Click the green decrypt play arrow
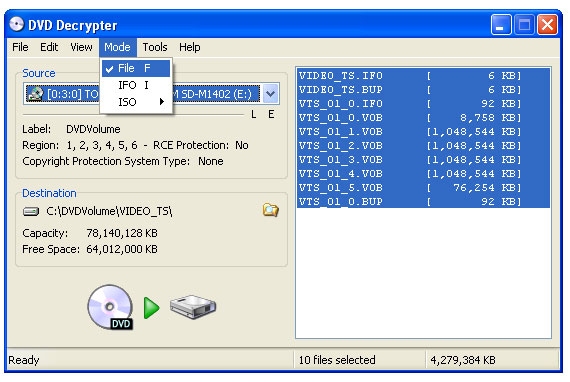Viewport: 570px width, 382px height. (151, 307)
